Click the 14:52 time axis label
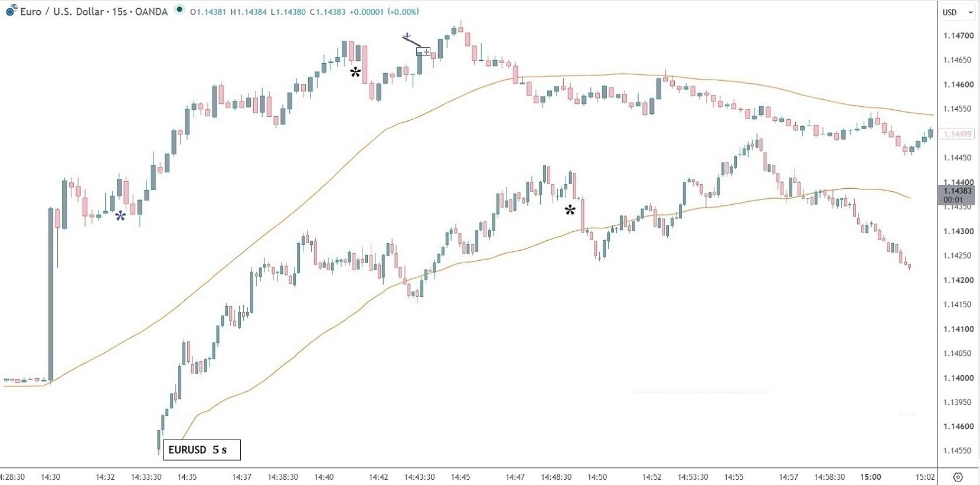980x485 pixels. click(652, 477)
